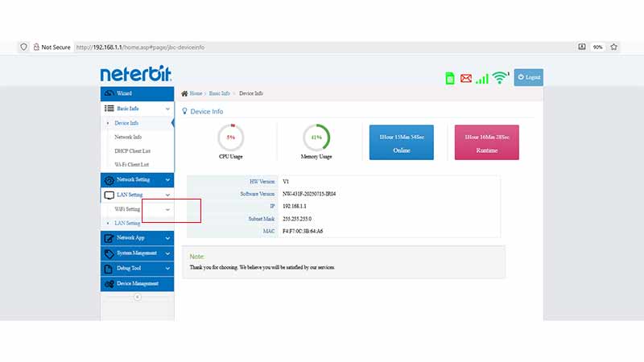Click the Network Setting chevron arrow
The image size is (644, 362).
pyautogui.click(x=167, y=179)
